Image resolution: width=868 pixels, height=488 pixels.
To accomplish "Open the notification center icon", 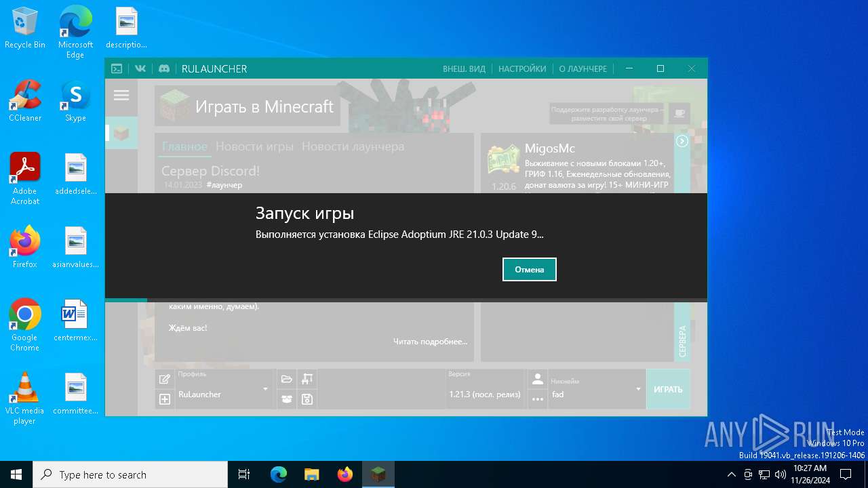I will tap(846, 474).
